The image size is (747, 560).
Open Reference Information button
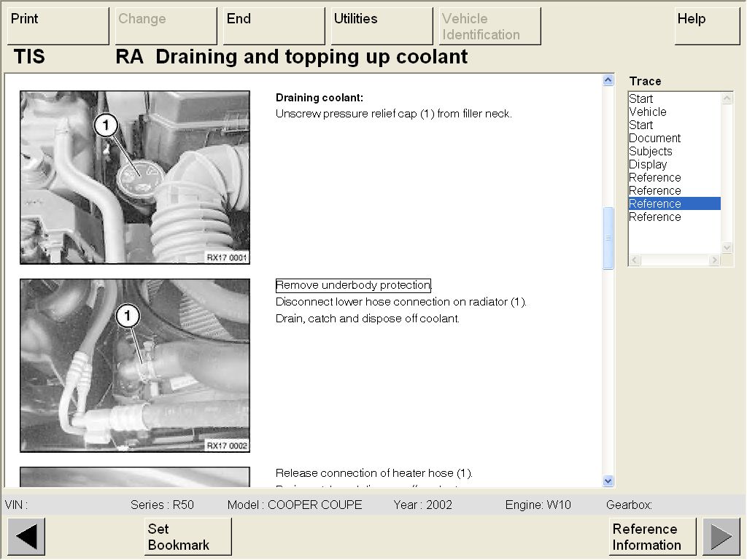[x=652, y=537]
